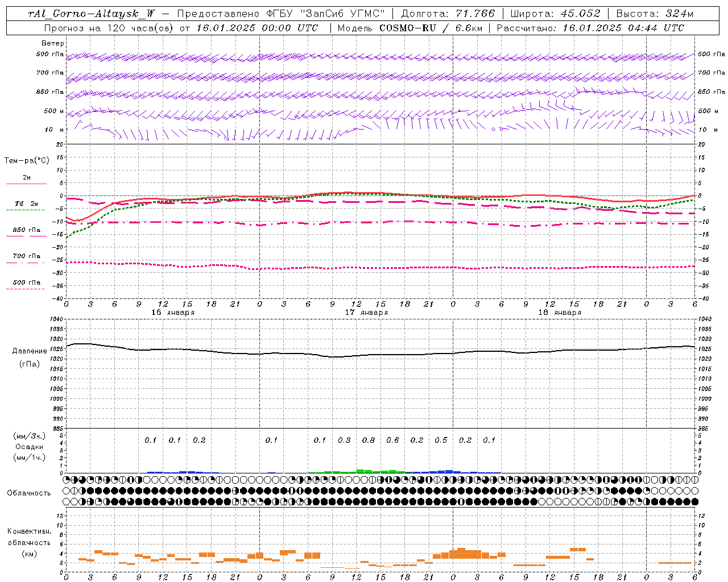Click the precipitation value 0.5
The image size is (728, 582).
pyautogui.click(x=441, y=440)
